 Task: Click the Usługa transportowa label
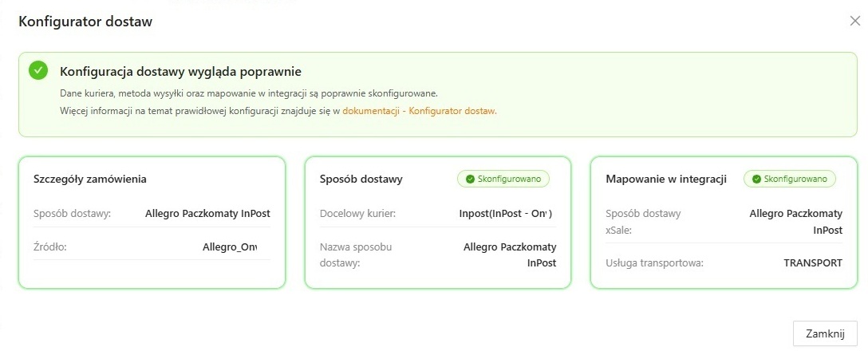[654, 262]
